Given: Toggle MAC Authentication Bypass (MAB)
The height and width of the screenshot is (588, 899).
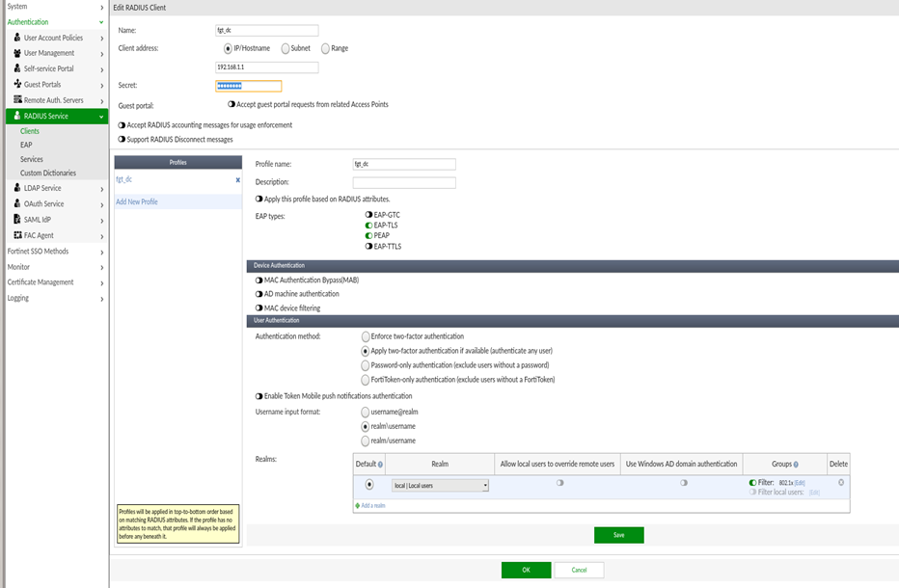Looking at the screenshot, I should 259,280.
